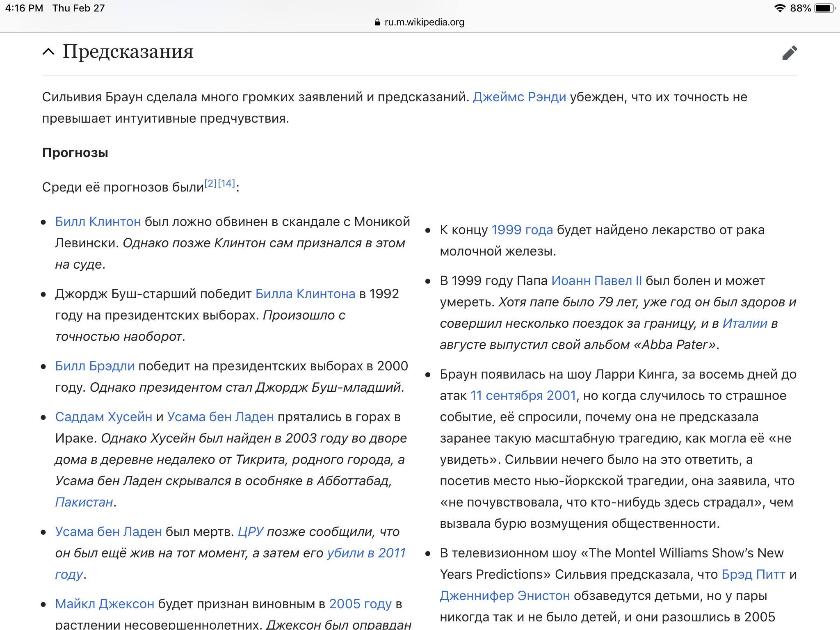Viewport: 840px width, 630px height.
Task: Open the Билл Брэдли article link
Action: pyautogui.click(x=95, y=366)
